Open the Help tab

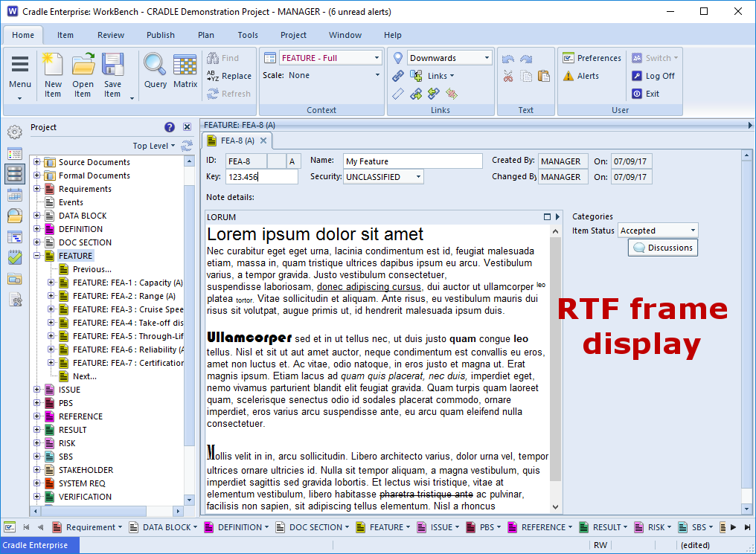pos(392,35)
